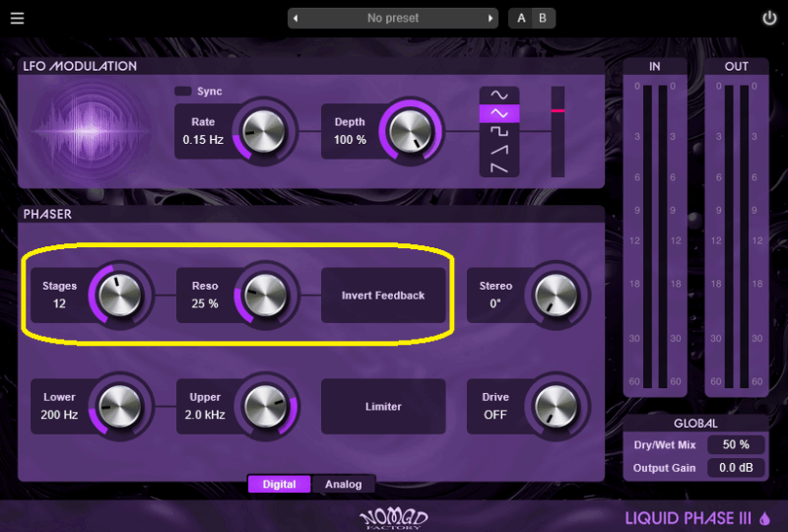The width and height of the screenshot is (788, 532).
Task: Click the Stages knob
Action: 119,296
